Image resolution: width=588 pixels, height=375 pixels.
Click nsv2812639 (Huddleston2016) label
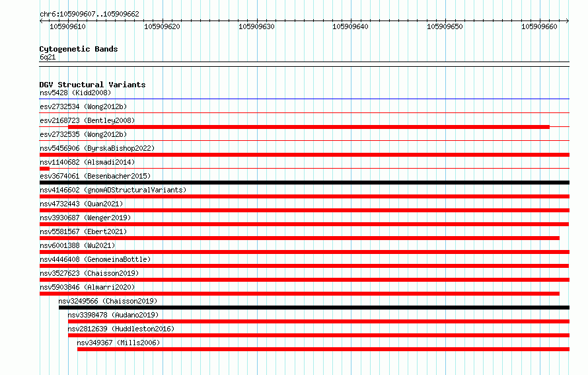click(121, 329)
